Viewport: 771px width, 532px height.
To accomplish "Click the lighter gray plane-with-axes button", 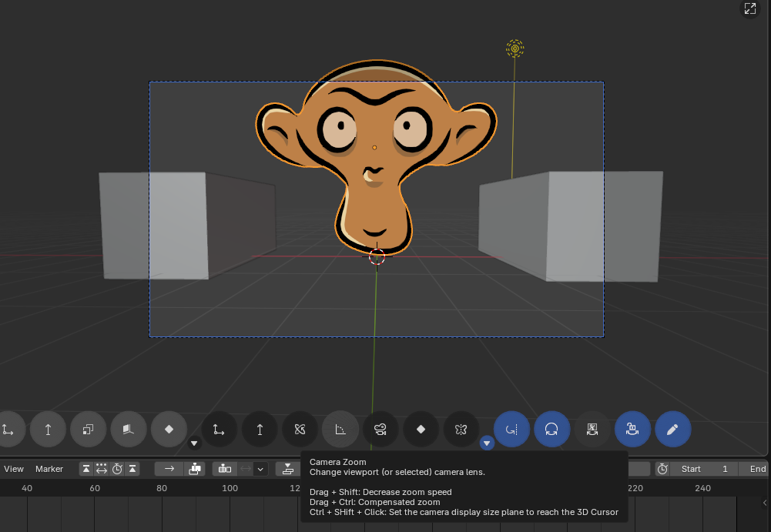I will point(129,430).
